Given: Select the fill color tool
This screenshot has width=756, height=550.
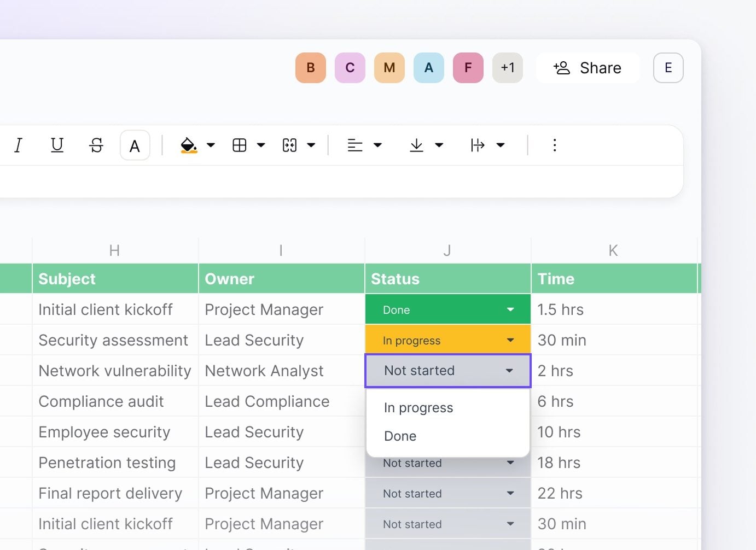Looking at the screenshot, I should [x=188, y=145].
